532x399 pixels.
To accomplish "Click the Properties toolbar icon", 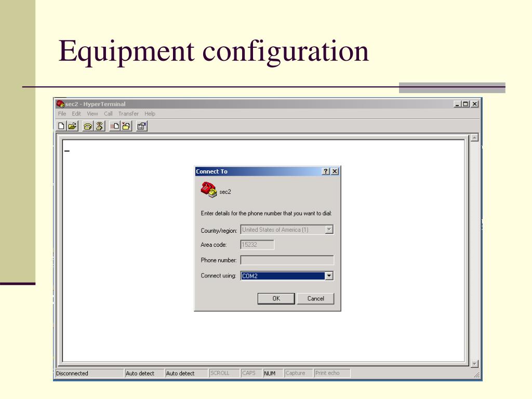I will coord(141,126).
